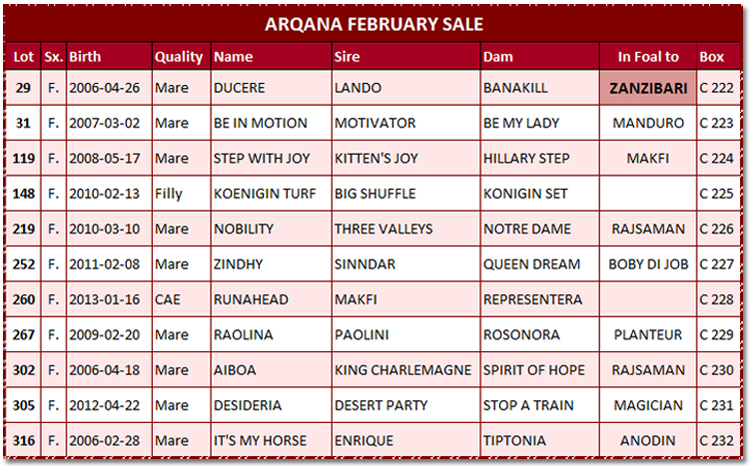Select the ANODIN in-foal cell
The width and height of the screenshot is (750, 466).
(648, 440)
